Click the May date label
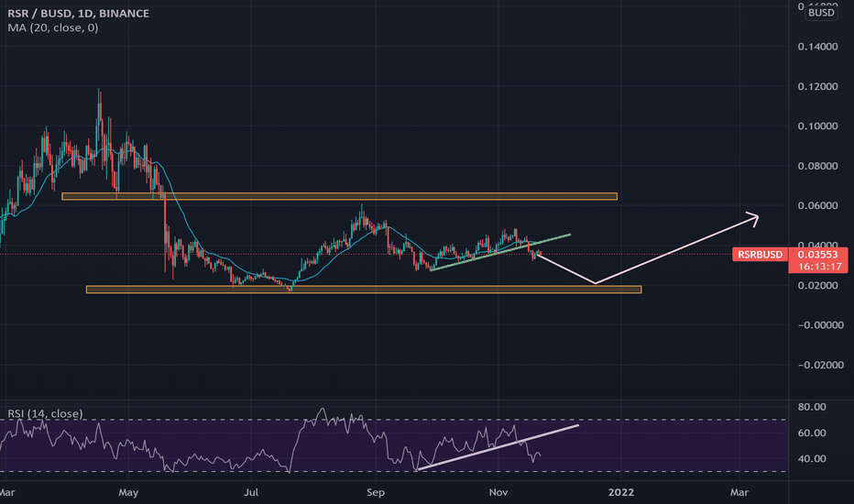The width and height of the screenshot is (854, 504). (128, 493)
